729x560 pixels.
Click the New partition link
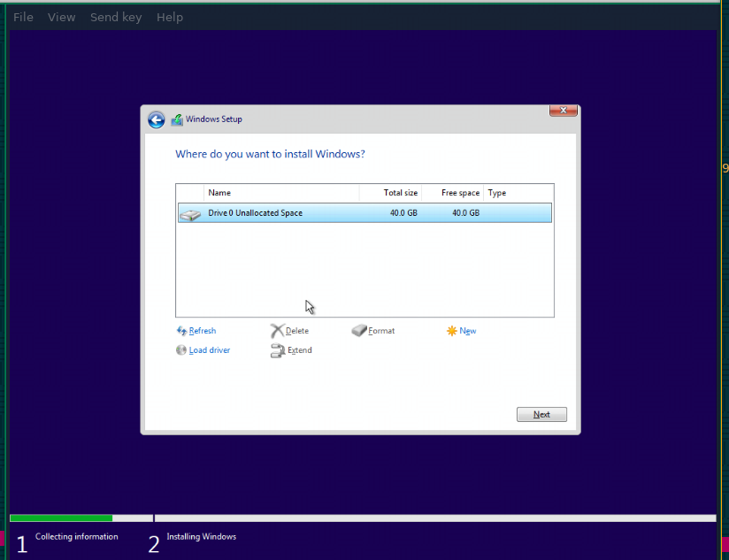click(x=468, y=331)
